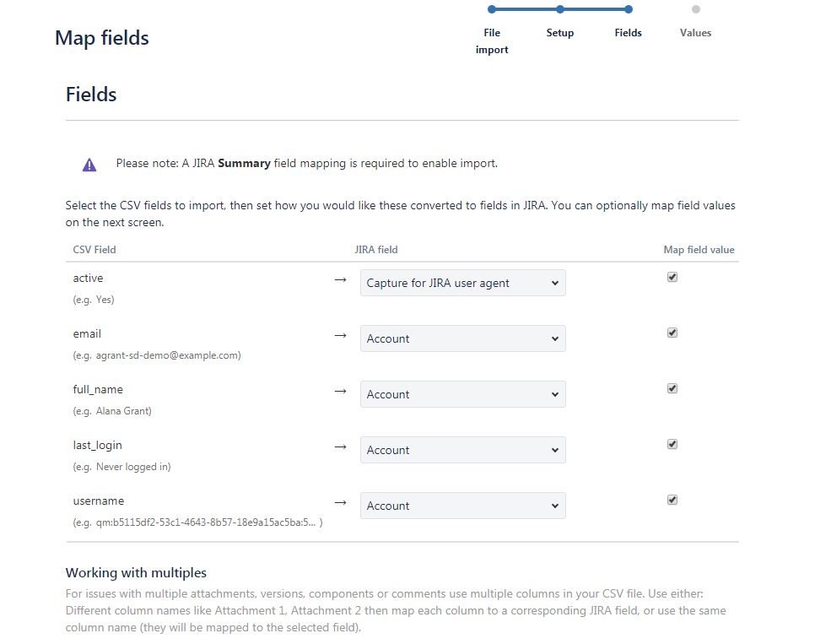Click the Setup step dot
This screenshot has height=644, width=815.
560,9
